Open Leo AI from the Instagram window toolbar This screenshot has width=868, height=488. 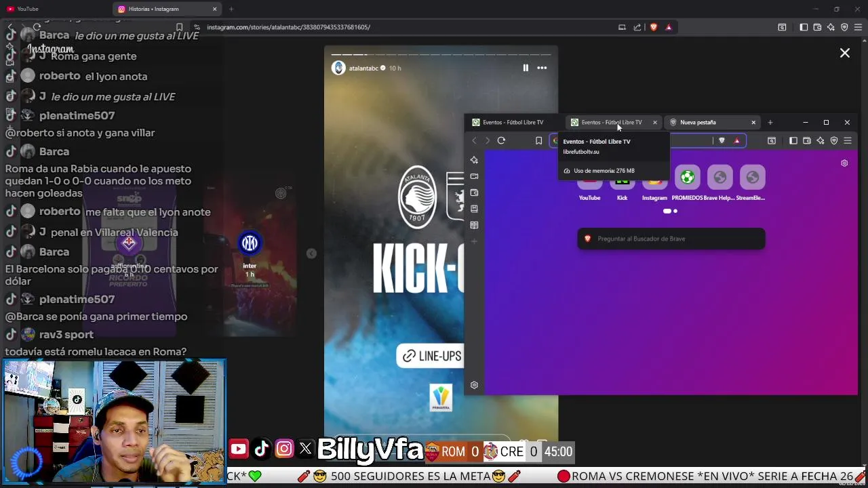click(x=831, y=27)
